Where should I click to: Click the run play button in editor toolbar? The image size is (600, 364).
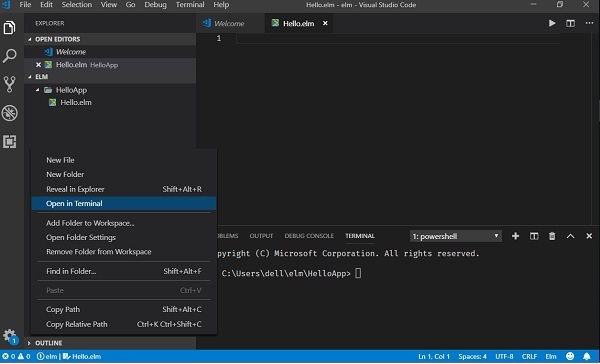click(x=552, y=23)
